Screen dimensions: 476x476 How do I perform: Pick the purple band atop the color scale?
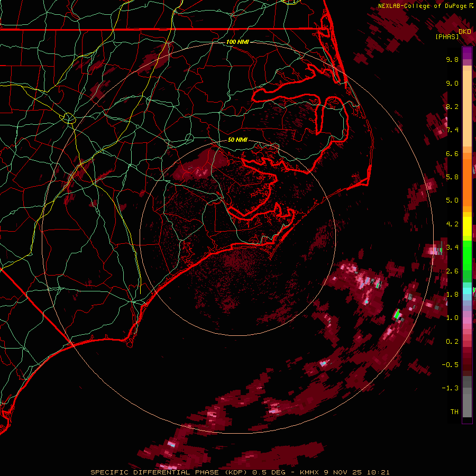coord(467,53)
